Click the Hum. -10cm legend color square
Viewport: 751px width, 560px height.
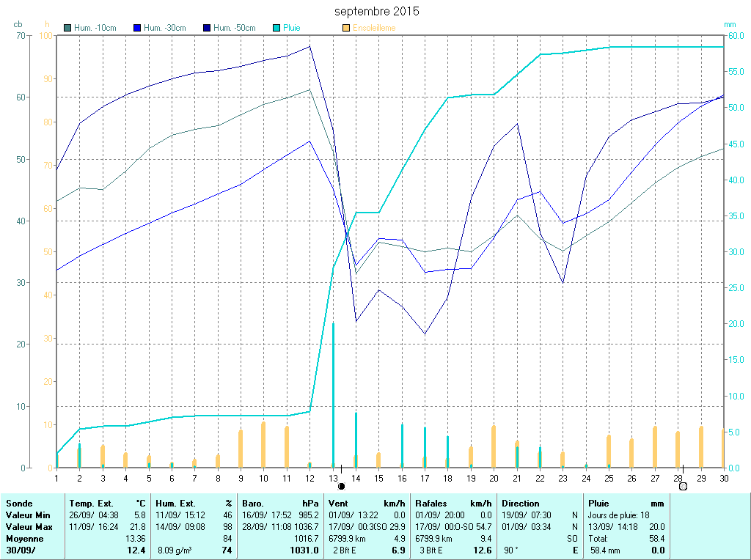pyautogui.click(x=68, y=28)
